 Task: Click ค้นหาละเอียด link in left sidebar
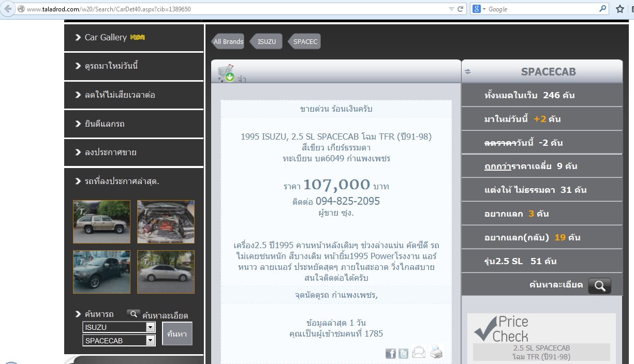tap(165, 315)
